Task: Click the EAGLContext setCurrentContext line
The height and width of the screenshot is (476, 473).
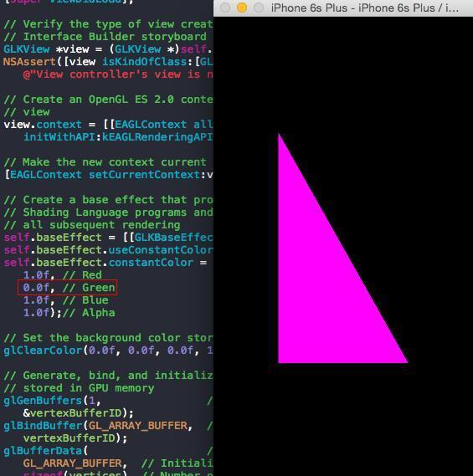Action: click(109, 175)
